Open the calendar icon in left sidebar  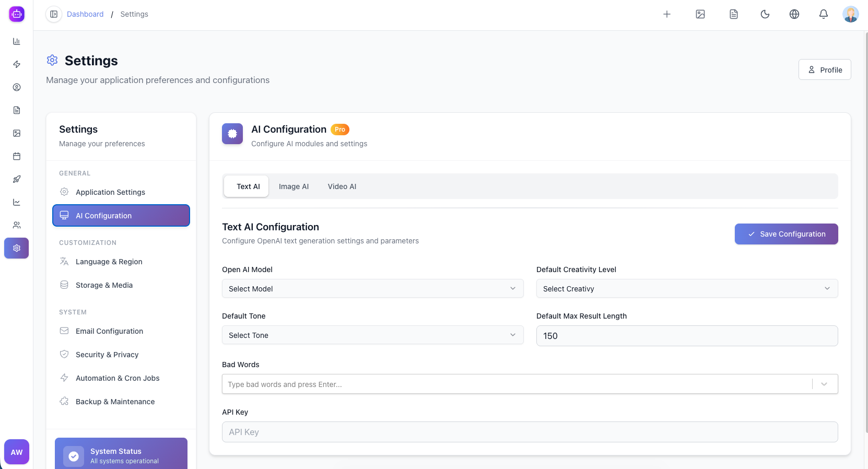tap(17, 156)
